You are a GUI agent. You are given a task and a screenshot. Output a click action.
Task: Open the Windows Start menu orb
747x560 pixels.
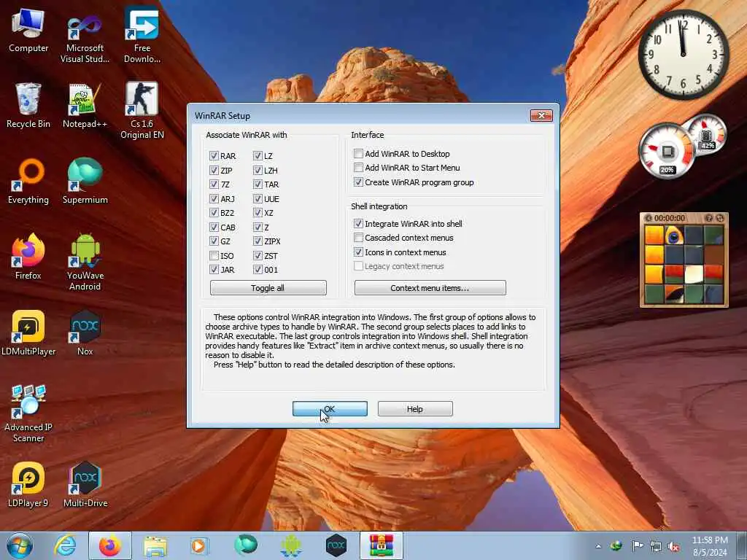coord(20,545)
